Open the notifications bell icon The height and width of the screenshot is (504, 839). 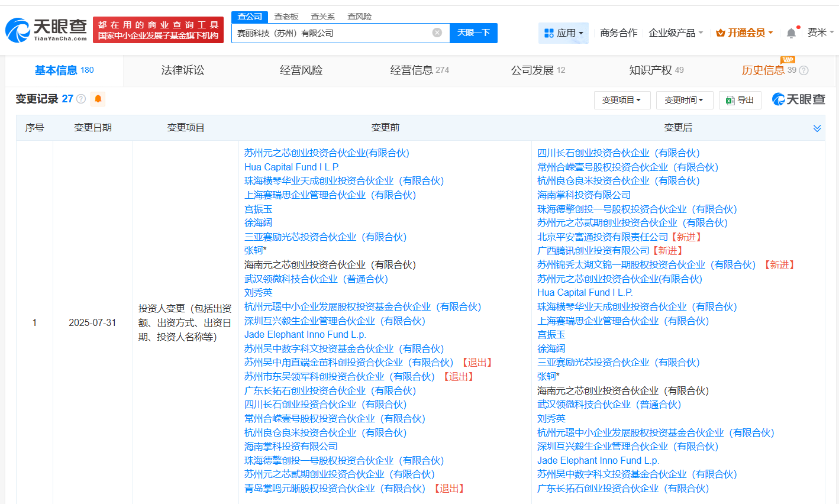pos(791,33)
